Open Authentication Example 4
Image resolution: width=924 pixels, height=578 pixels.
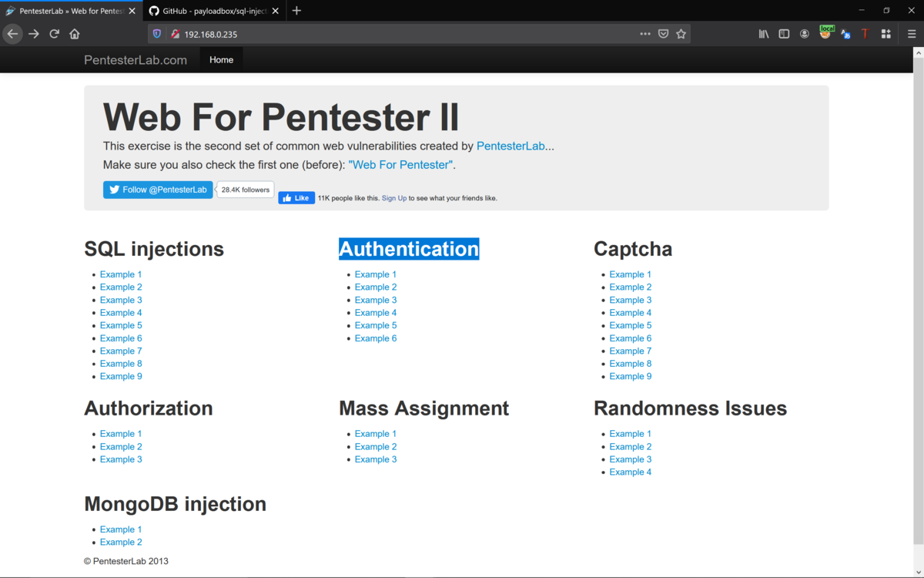[376, 312]
